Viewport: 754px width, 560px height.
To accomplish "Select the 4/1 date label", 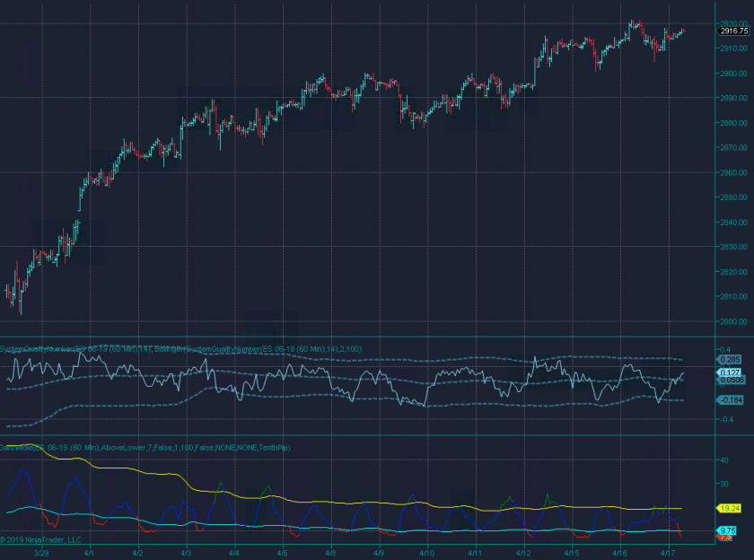I will pos(91,554).
